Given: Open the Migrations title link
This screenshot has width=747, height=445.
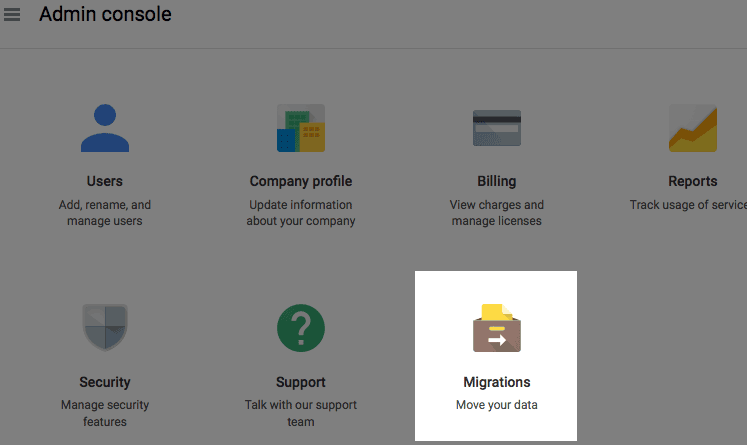Looking at the screenshot, I should pos(497,383).
